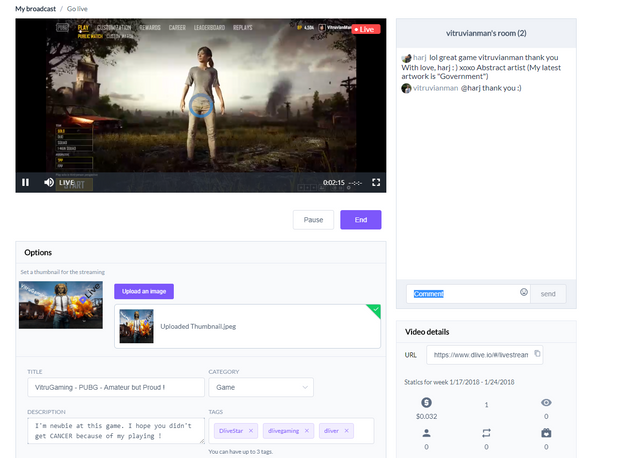Open harj's profile from chat
This screenshot has width=640, height=458.
pyautogui.click(x=420, y=58)
